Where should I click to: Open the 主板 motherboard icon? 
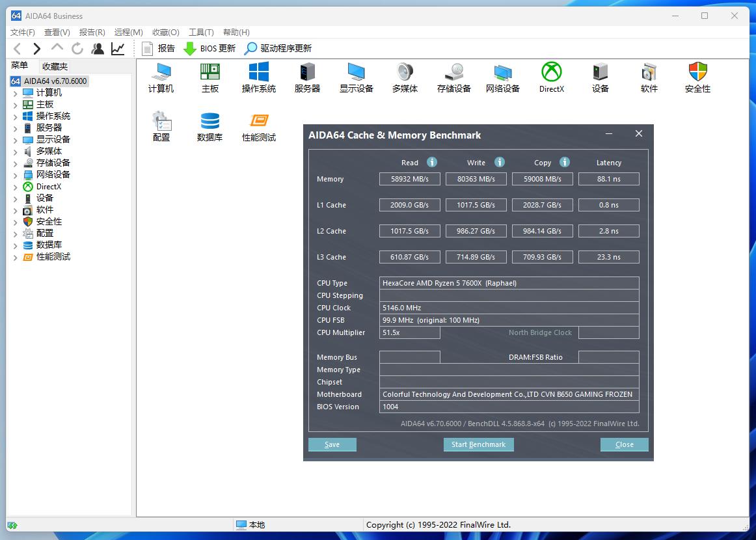coord(209,77)
